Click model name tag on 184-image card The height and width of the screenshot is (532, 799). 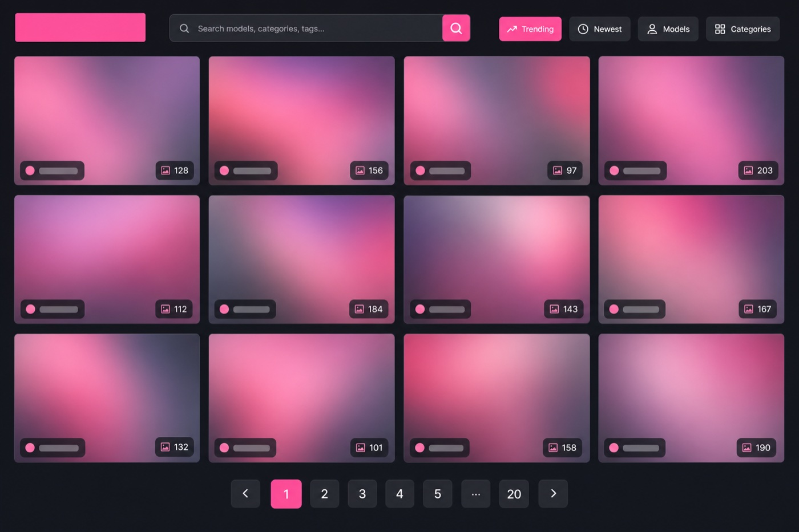point(245,309)
